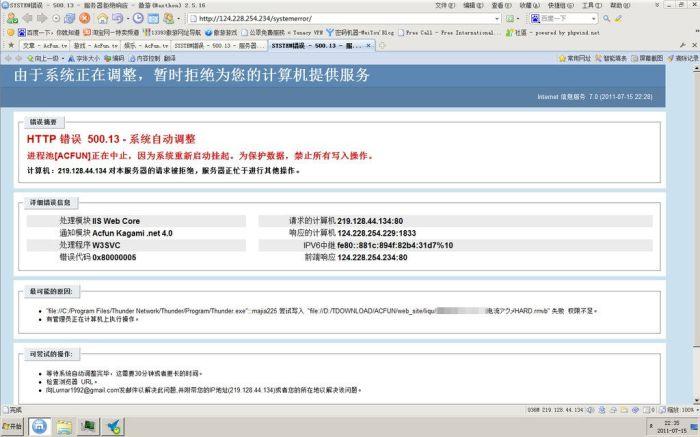This screenshot has width=700, height=437.
Task: Click the magnifier search icon
Action: pyautogui.click(x=606, y=19)
